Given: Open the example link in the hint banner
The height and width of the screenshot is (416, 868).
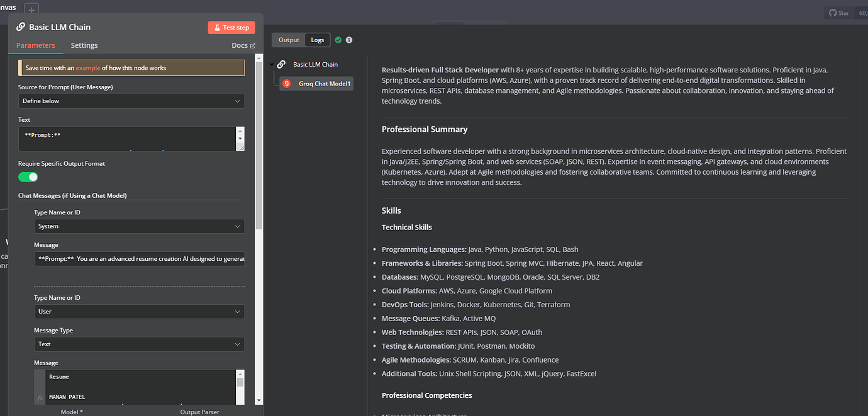Looking at the screenshot, I should [x=87, y=67].
